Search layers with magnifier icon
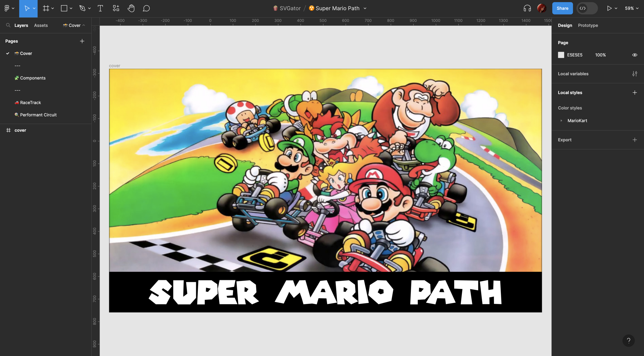644x356 pixels. 8,25
